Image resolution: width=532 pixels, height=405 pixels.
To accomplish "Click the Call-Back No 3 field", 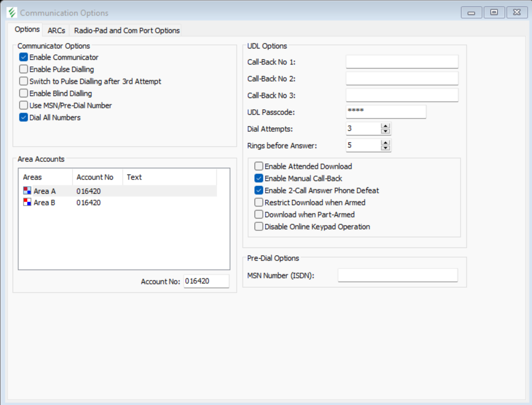I will (x=402, y=95).
